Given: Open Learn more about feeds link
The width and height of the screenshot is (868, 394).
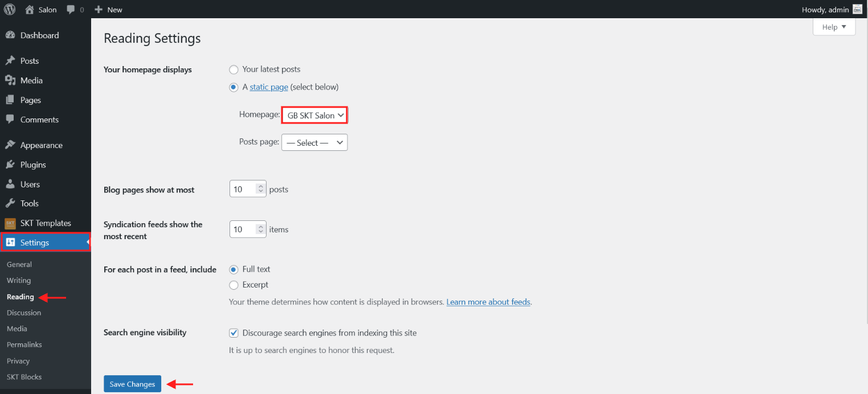Looking at the screenshot, I should 489,302.
